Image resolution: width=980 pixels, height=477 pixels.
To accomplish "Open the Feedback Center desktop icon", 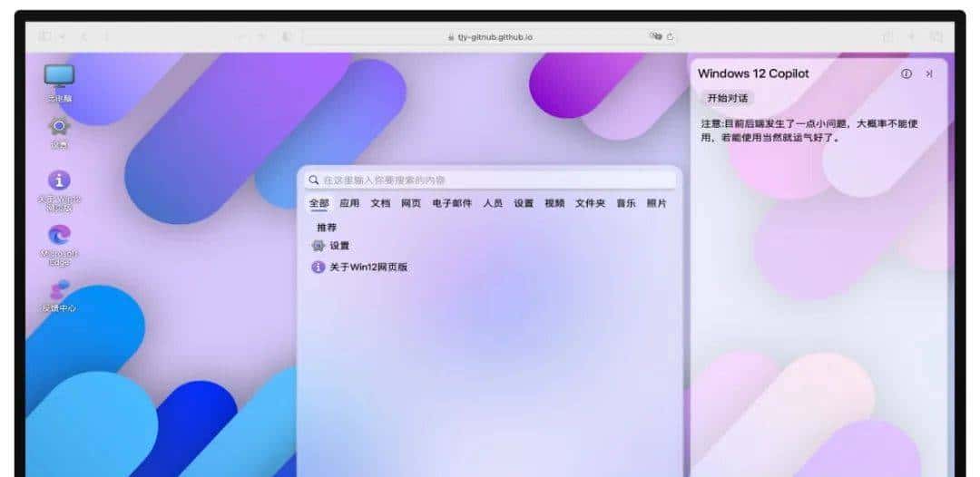I will point(59,296).
